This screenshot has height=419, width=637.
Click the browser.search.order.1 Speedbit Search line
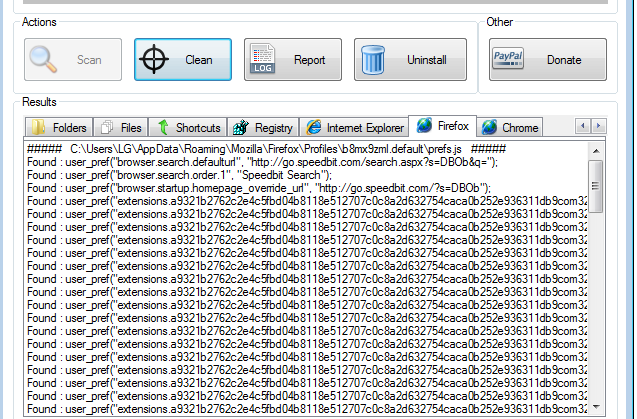point(180,175)
